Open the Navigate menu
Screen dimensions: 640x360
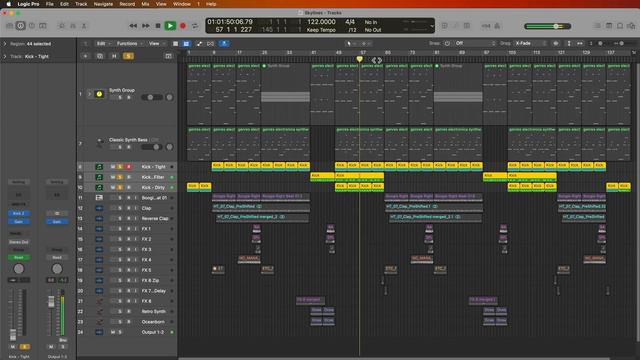(103, 4)
